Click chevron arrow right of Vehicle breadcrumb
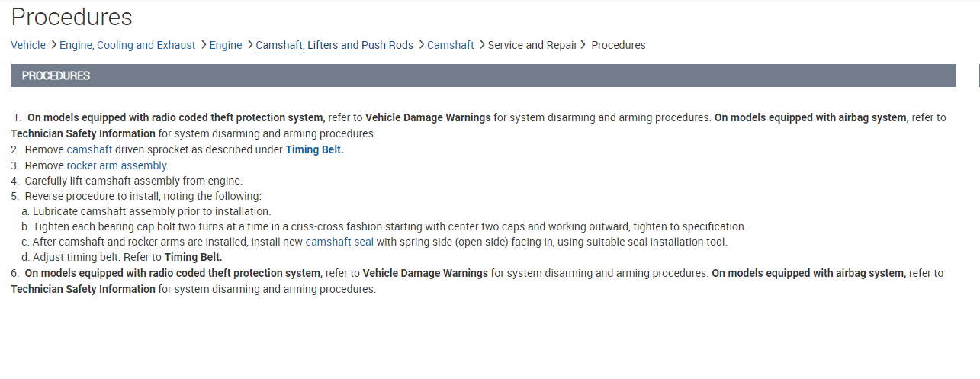980x379 pixels. tap(53, 45)
